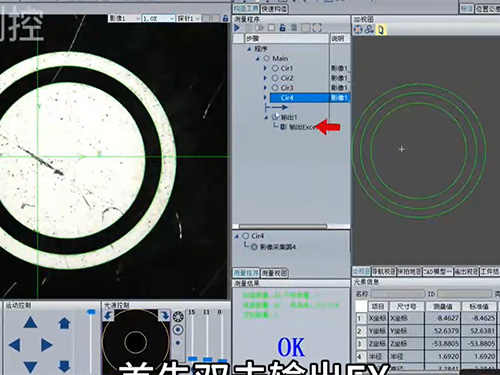Collapse the 程序 root node

(249, 49)
